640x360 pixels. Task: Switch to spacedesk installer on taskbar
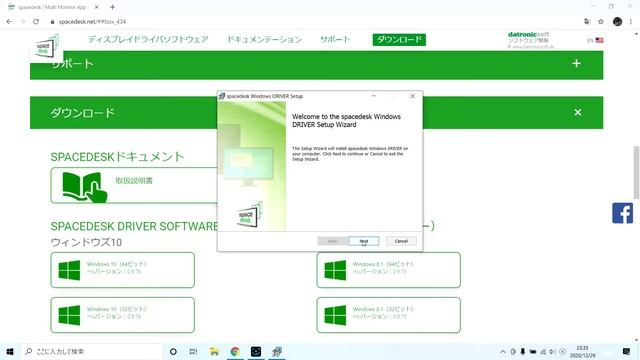click(x=277, y=351)
